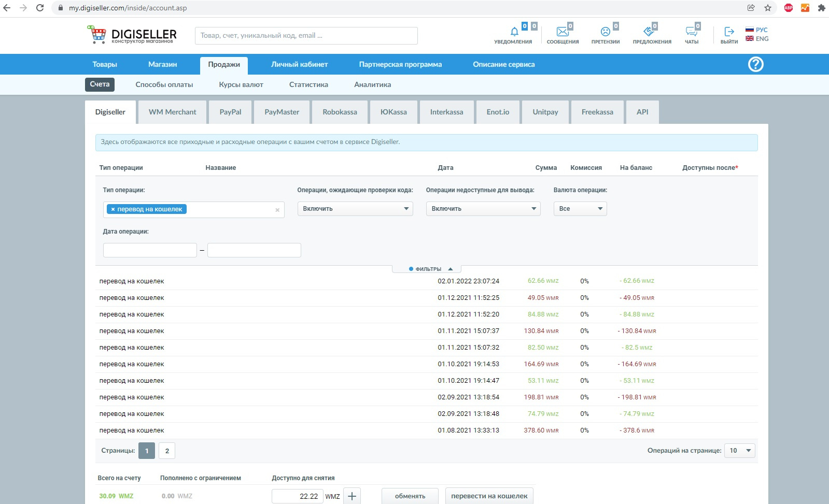Go to page 2 of operations
Screen dimensions: 829x504
[x=167, y=451]
